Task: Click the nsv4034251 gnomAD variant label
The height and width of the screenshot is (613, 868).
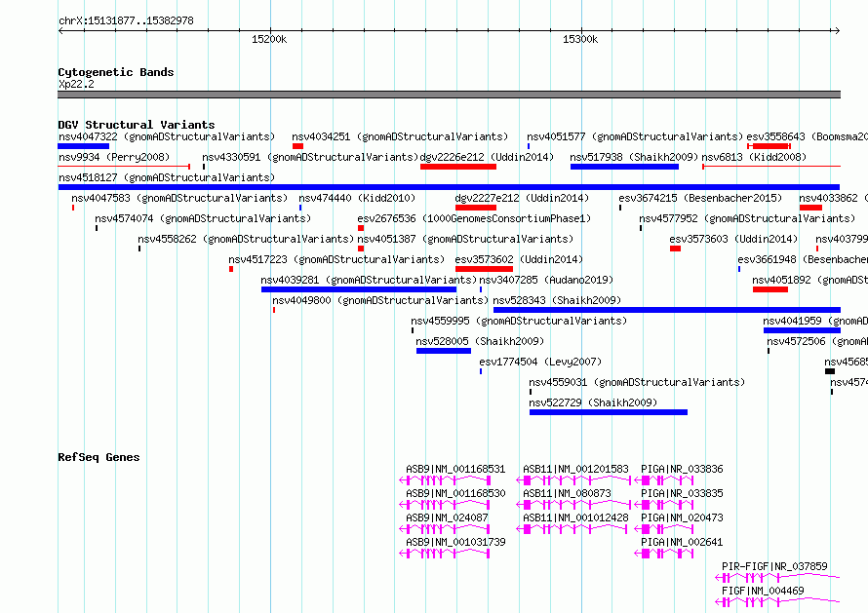Action: point(400,136)
